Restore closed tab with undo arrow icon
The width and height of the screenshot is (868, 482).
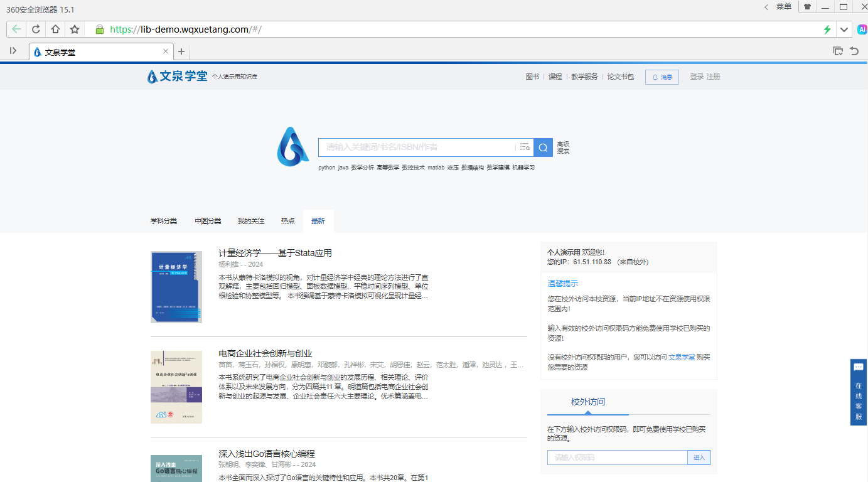(854, 51)
